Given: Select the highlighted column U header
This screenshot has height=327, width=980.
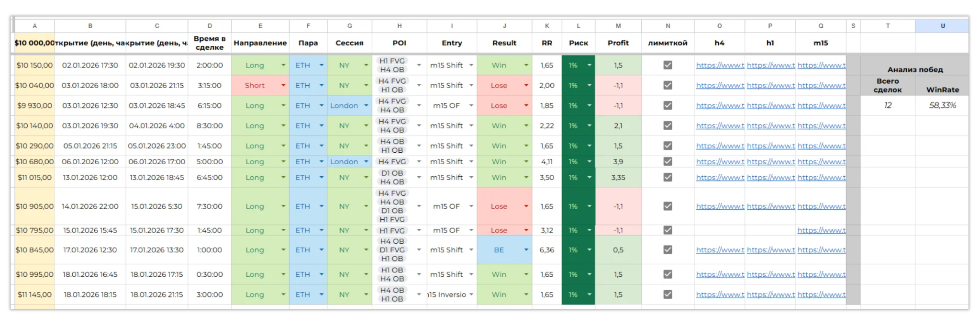Looking at the screenshot, I should coord(942,26).
